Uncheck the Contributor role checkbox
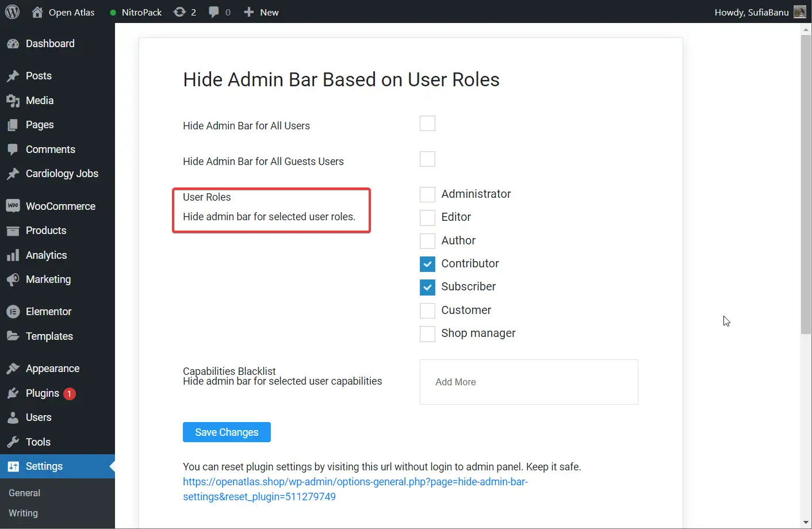The image size is (812, 529). [x=427, y=264]
